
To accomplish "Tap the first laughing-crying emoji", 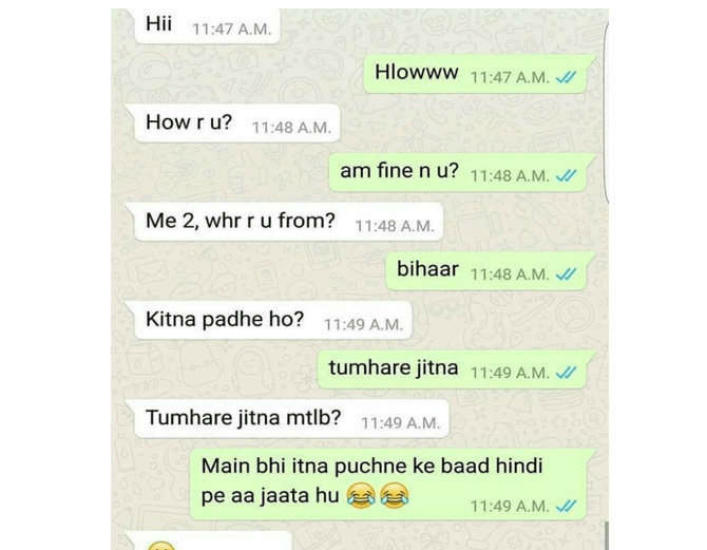I will pyautogui.click(x=361, y=495).
